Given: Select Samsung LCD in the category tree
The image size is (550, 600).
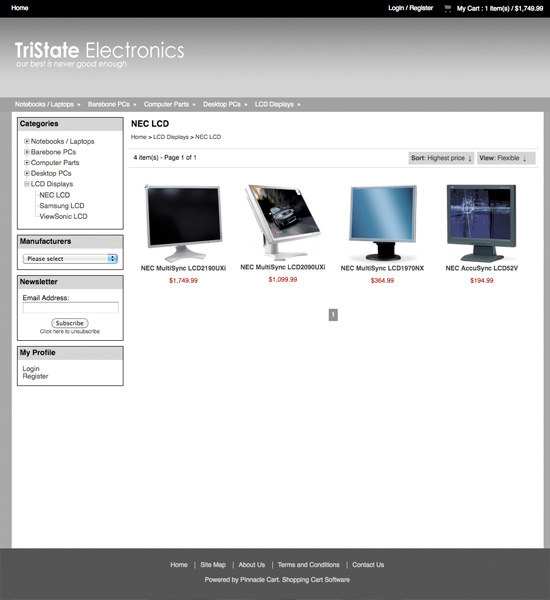Looking at the screenshot, I should point(62,205).
